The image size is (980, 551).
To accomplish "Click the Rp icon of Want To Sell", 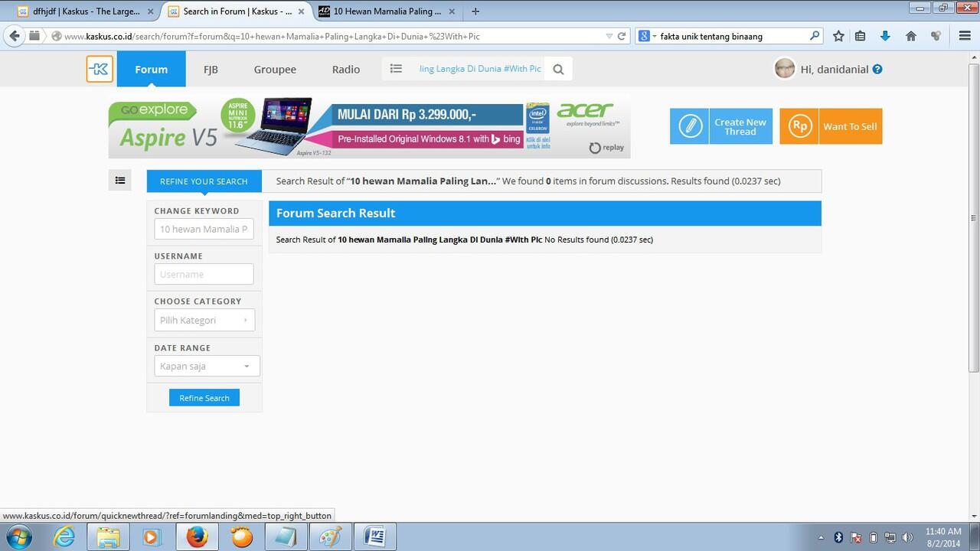I will pyautogui.click(x=799, y=126).
